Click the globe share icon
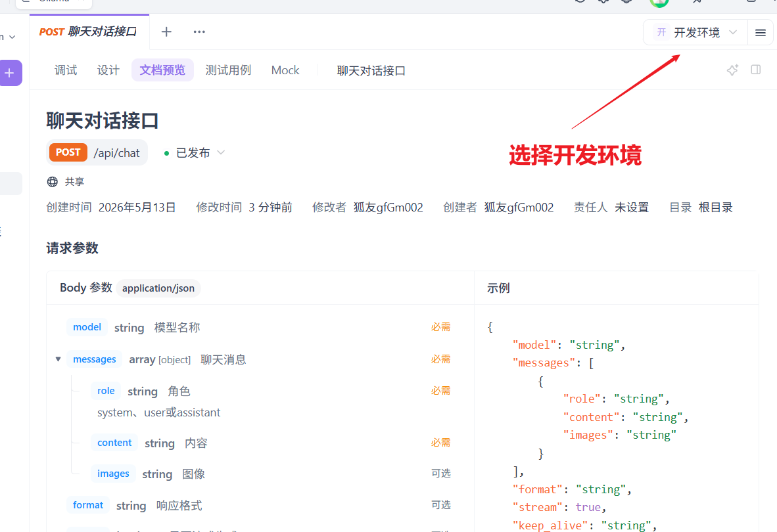 click(52, 182)
